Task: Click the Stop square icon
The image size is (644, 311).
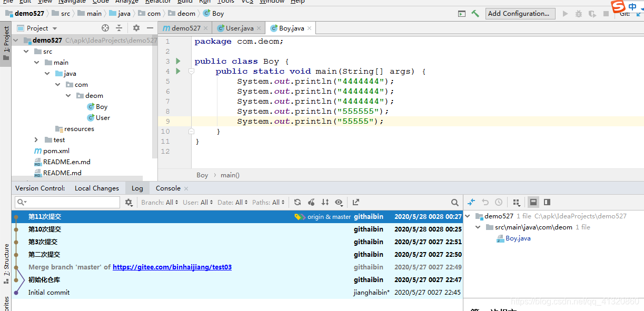Action: 606,14
